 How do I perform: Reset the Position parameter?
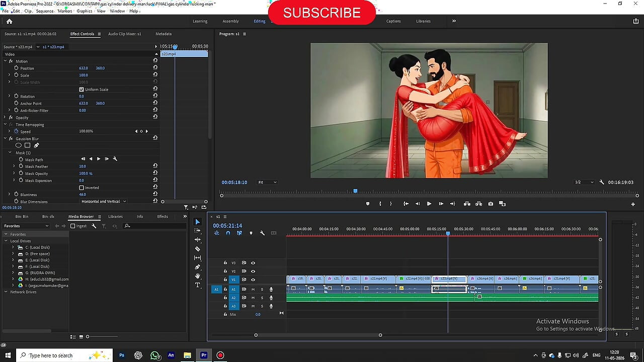[155, 68]
